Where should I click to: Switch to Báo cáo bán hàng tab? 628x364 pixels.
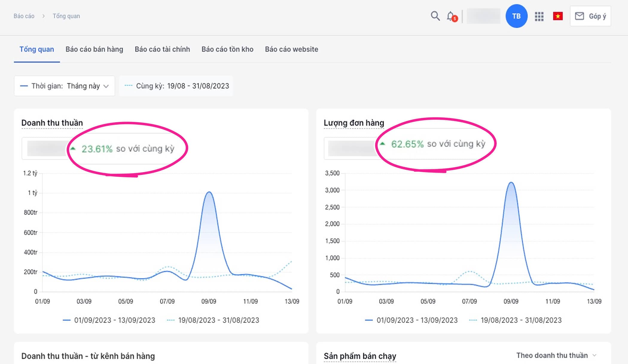94,49
